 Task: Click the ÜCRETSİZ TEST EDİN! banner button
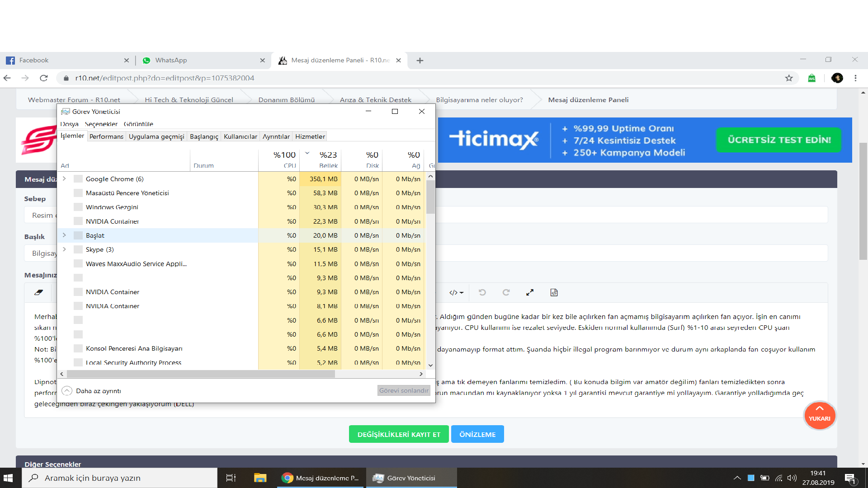pos(778,140)
